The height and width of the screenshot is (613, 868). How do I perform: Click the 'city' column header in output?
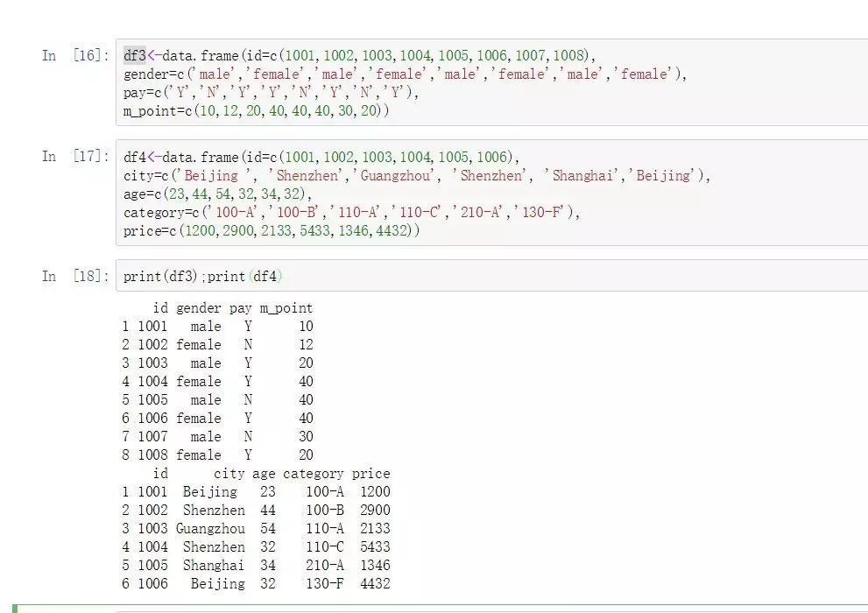click(x=229, y=474)
